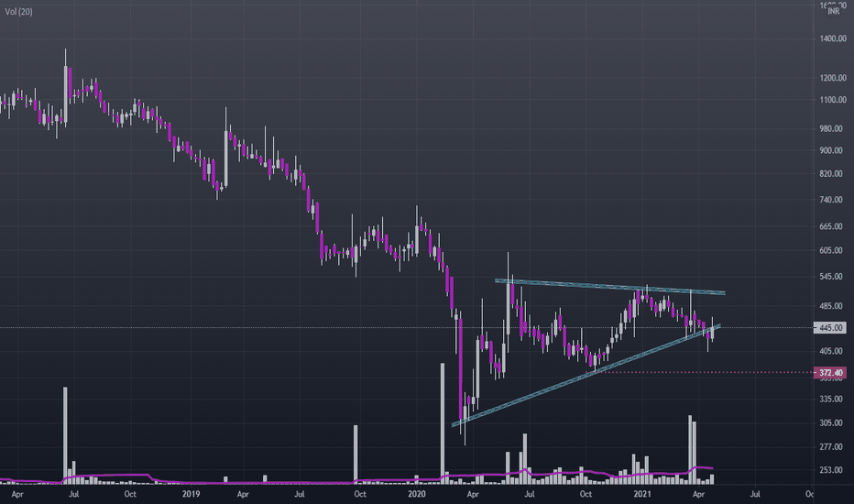Click the Jul label after 2020's Apr

tap(530, 494)
